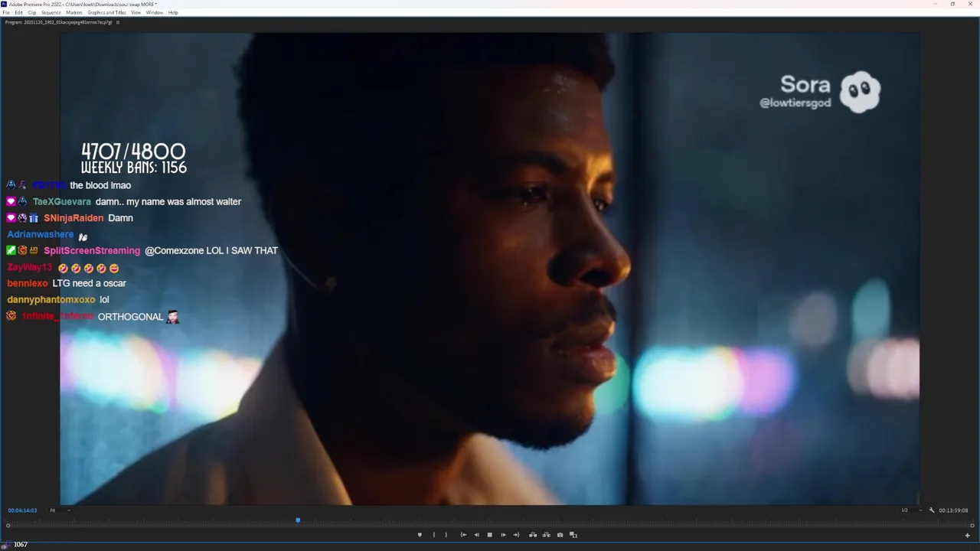Image resolution: width=980 pixels, height=551 pixels.
Task: Click the current timecode 00:04:14:03
Action: click(x=22, y=510)
